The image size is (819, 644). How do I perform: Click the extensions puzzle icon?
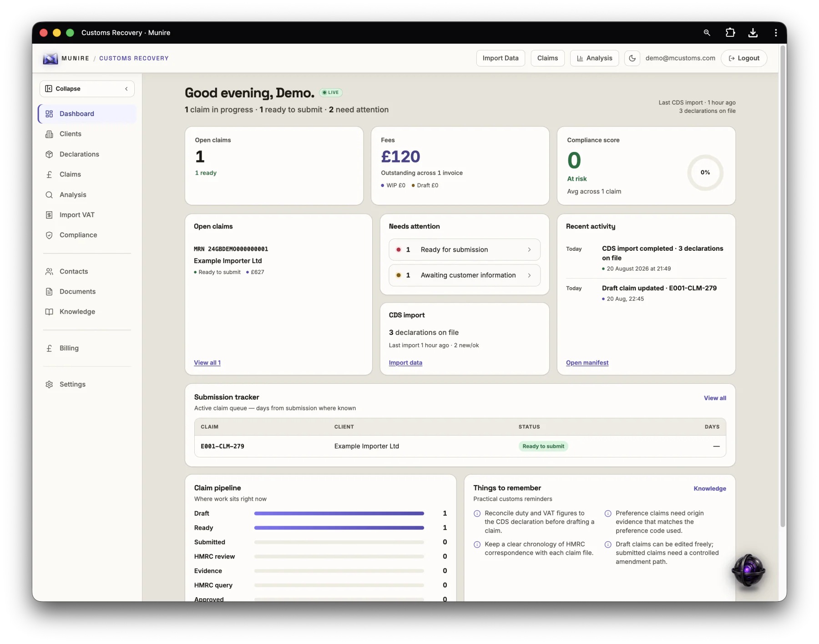tap(730, 33)
